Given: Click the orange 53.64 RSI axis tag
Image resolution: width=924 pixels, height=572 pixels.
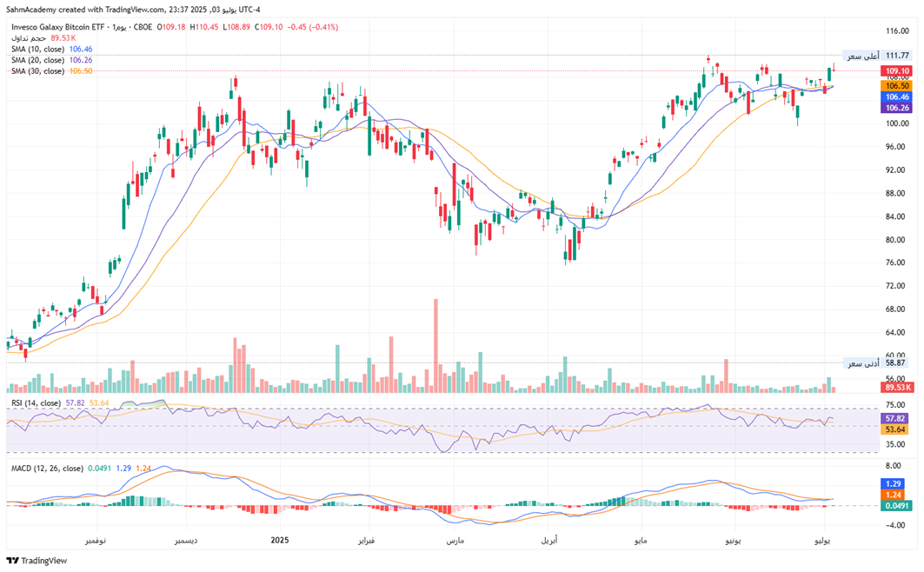Looking at the screenshot, I should (x=894, y=429).
